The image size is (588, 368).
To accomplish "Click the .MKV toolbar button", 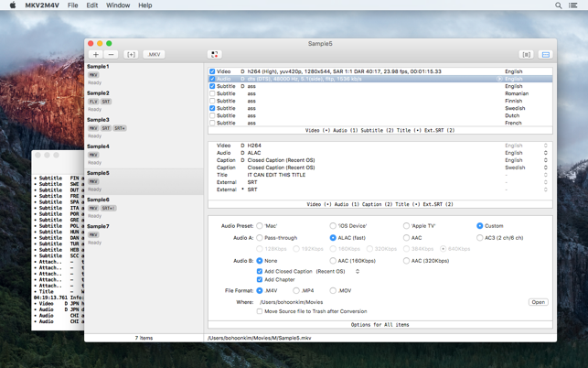I will [154, 54].
